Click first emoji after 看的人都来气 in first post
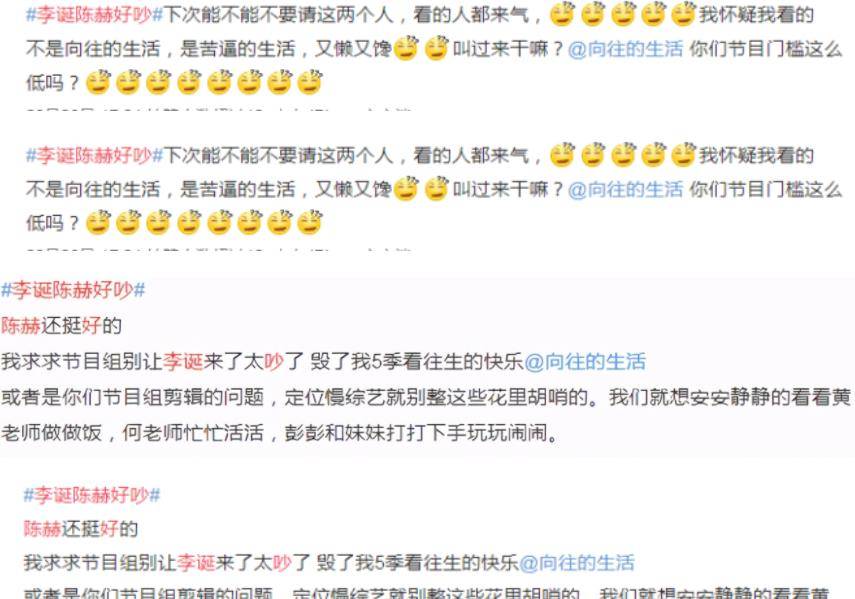 (562, 15)
